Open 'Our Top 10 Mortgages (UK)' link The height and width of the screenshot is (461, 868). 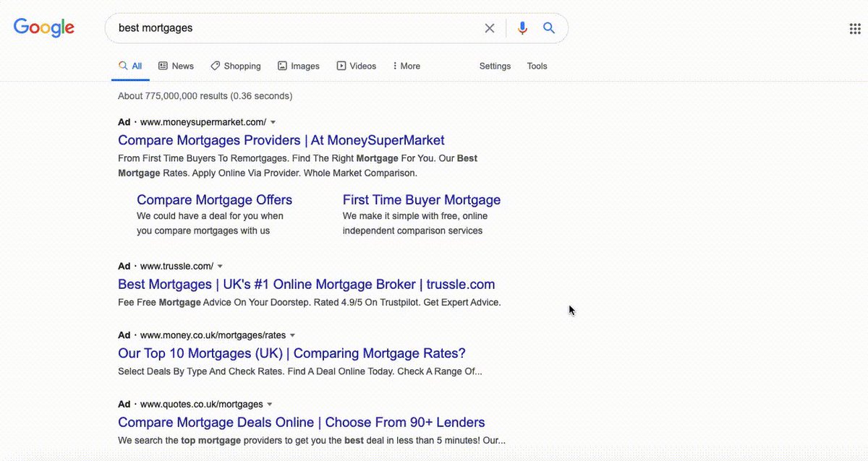pyautogui.click(x=292, y=353)
